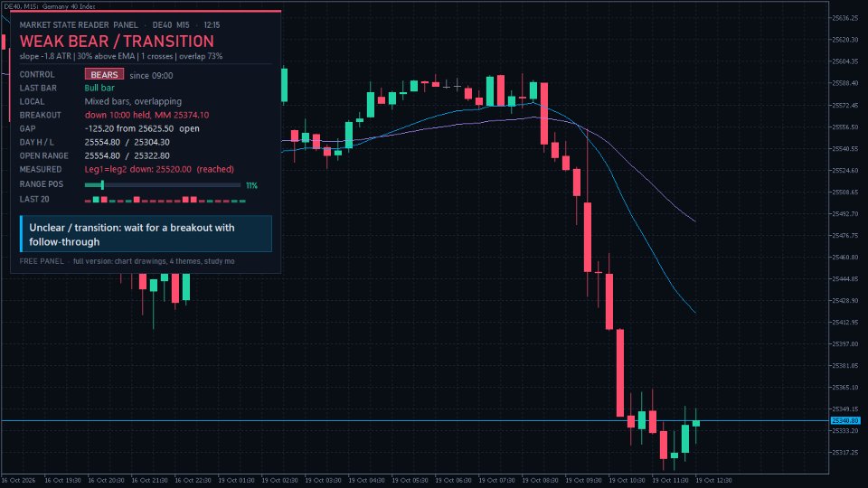Screen dimensions: 868x488
Task: Click the CONTROL row label
Action: coord(37,75)
